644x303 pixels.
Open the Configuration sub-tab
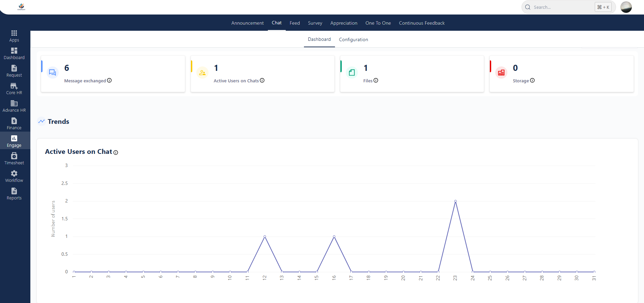(x=354, y=39)
